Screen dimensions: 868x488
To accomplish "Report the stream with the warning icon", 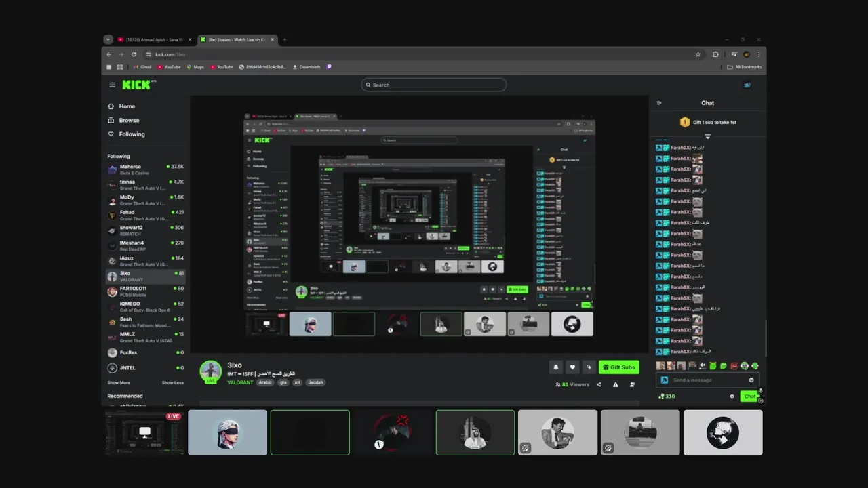I will pos(616,384).
